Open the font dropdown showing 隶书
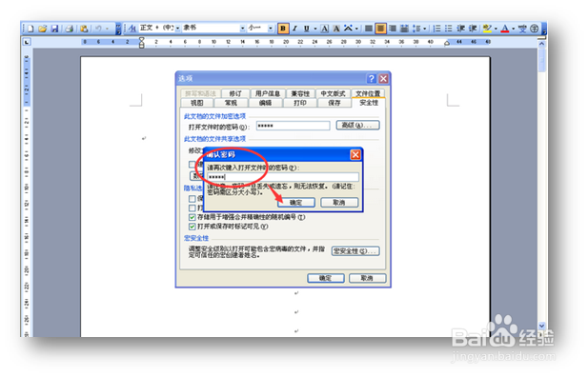 [x=243, y=29]
